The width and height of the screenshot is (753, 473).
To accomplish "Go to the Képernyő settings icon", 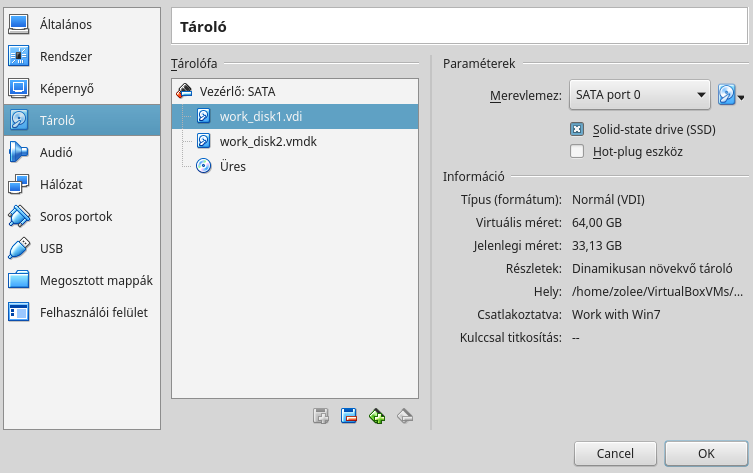I will click(19, 88).
